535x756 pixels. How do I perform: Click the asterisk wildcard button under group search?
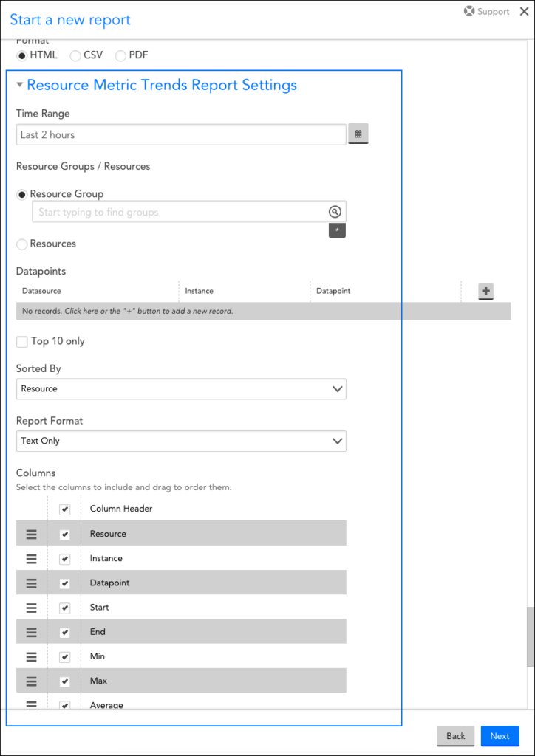pyautogui.click(x=337, y=231)
